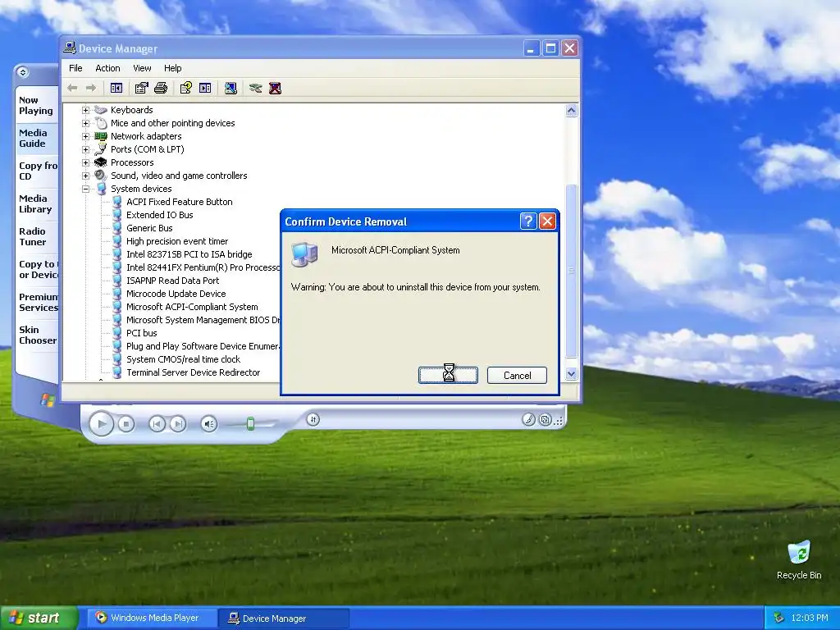
Task: Click the Back arrow in Device Manager toolbar
Action: pyautogui.click(x=72, y=88)
